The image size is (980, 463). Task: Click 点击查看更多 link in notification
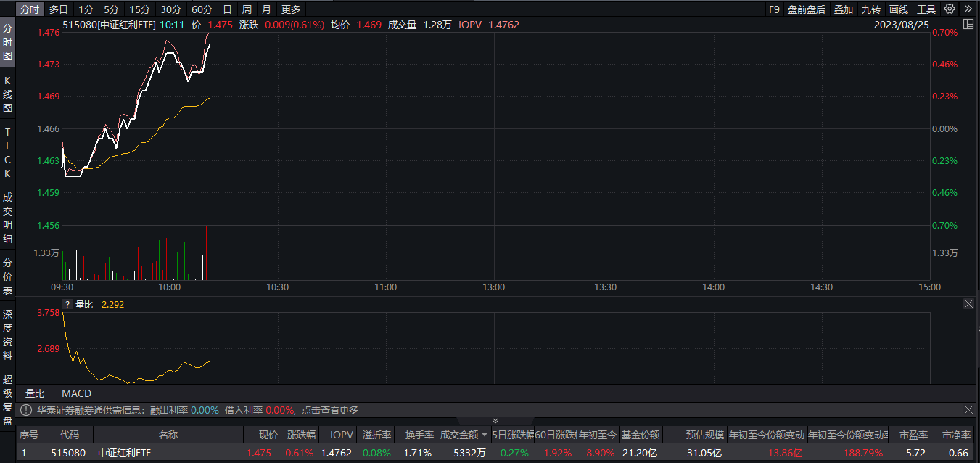[x=330, y=410]
